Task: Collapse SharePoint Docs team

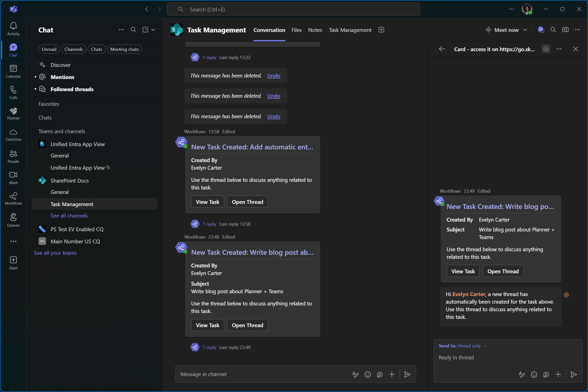Action: point(70,181)
